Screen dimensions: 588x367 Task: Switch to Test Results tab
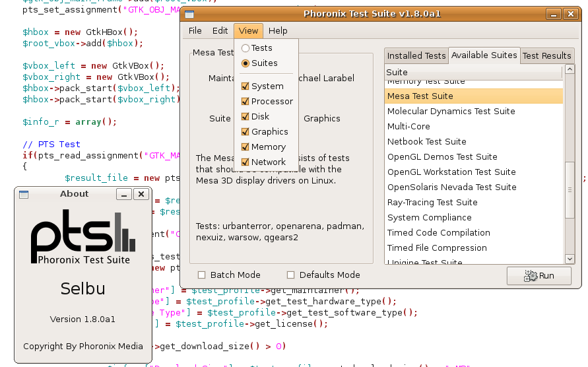(546, 56)
